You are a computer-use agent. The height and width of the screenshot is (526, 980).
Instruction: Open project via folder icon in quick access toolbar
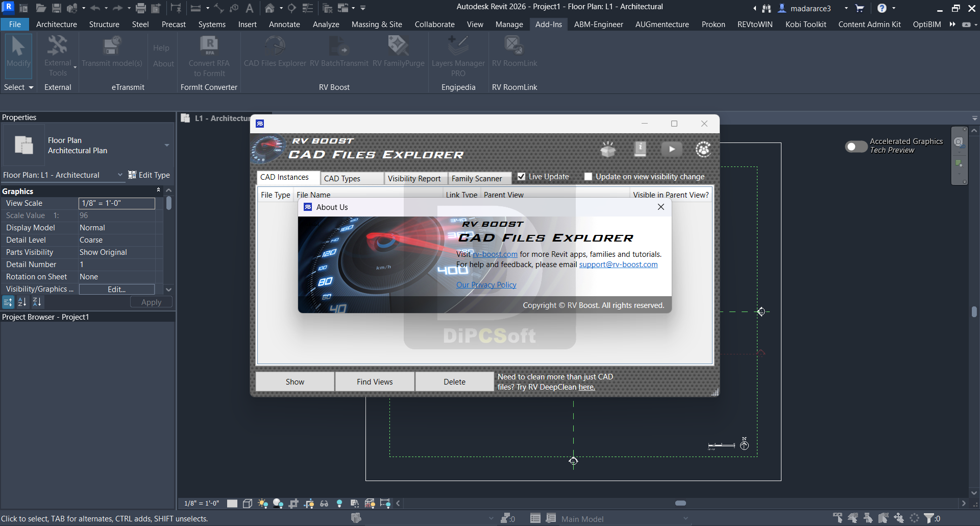click(41, 8)
